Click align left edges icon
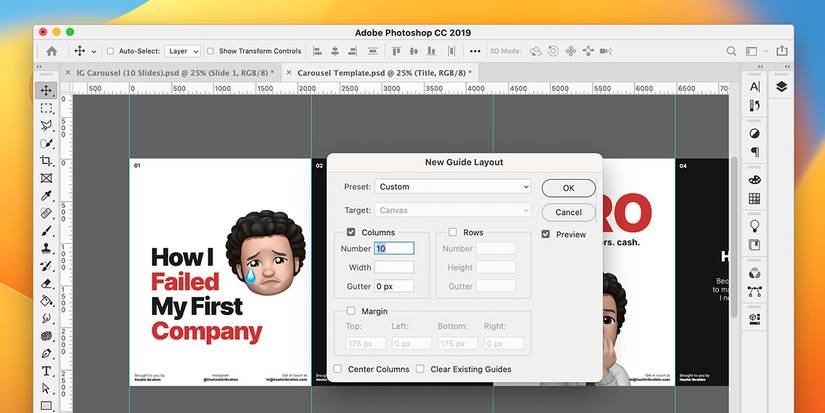Screen dimensions: 825x413 pyautogui.click(x=317, y=51)
